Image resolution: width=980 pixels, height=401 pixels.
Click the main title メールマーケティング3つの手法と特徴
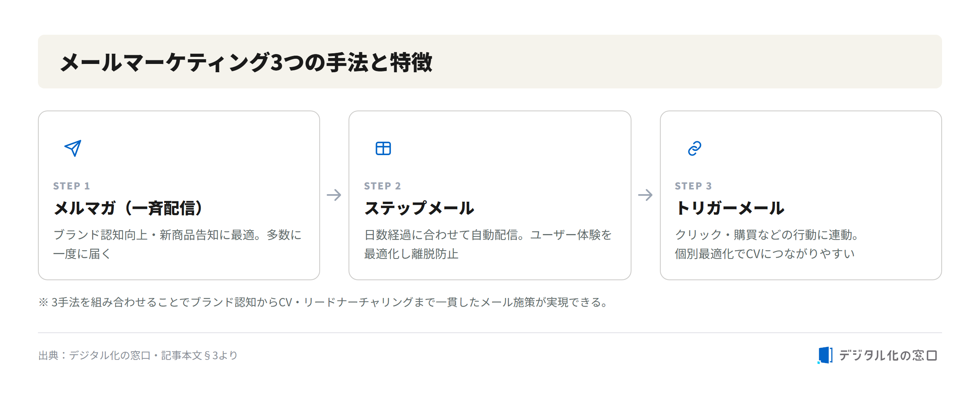click(246, 62)
